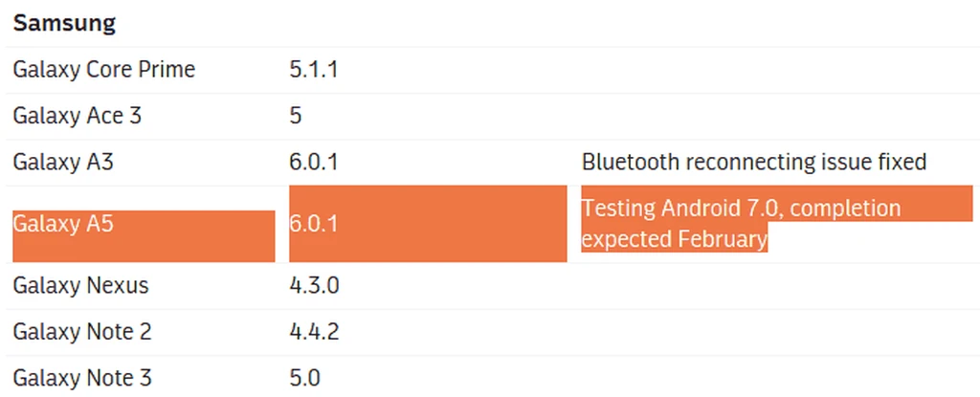Select the highlighted Galaxy A5 cell
This screenshot has height=397, width=980.
coord(144,235)
